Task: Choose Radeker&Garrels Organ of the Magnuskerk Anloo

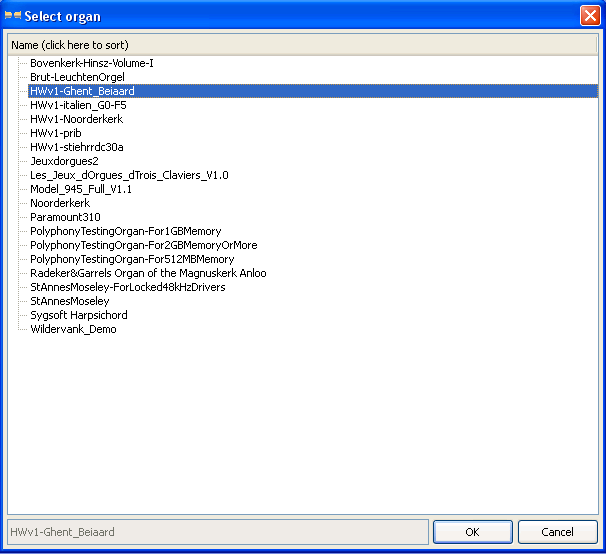Action: pyautogui.click(x=148, y=273)
